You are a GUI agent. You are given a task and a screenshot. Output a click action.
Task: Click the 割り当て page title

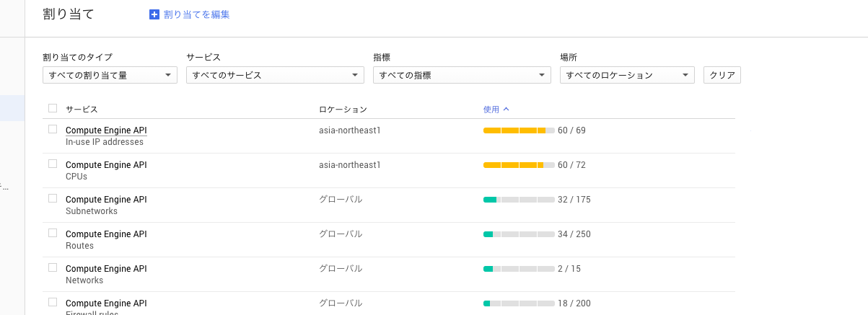coord(69,14)
